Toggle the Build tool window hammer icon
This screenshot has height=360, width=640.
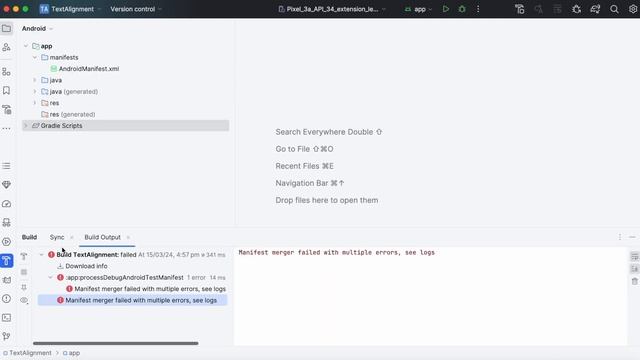(x=7, y=261)
